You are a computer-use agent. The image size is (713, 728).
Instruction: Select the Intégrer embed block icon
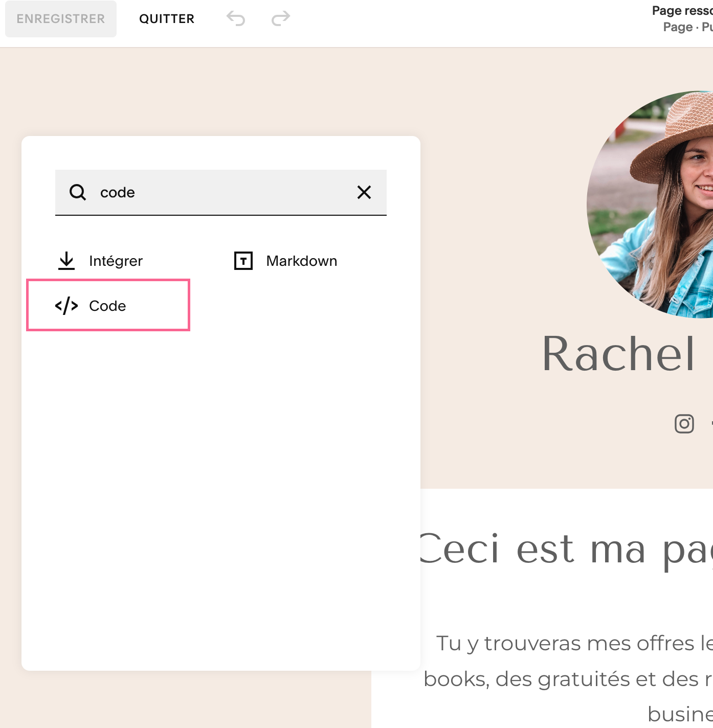[66, 260]
